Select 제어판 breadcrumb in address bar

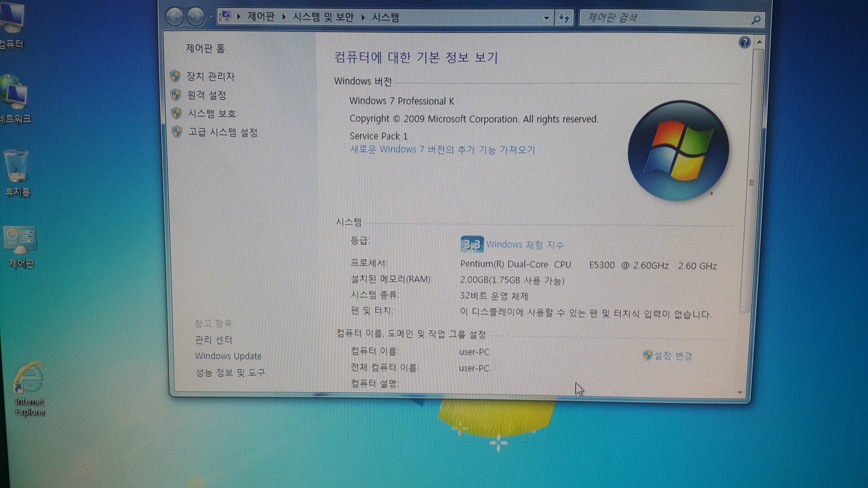(x=261, y=17)
